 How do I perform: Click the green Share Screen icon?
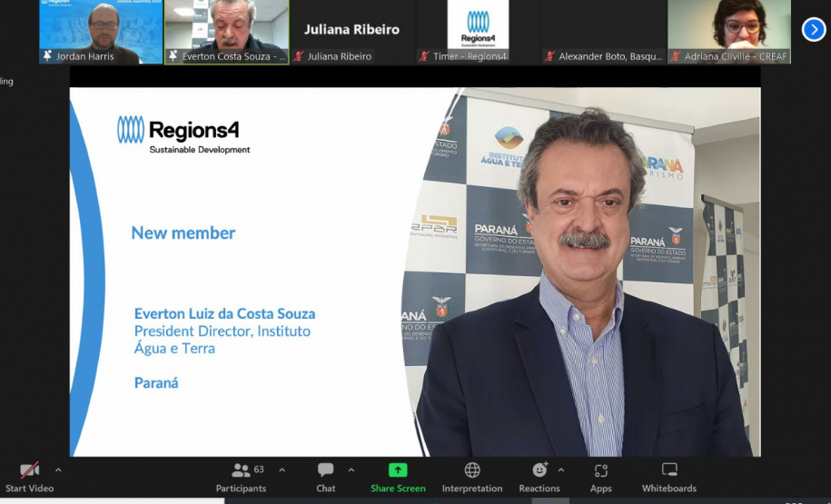click(398, 470)
